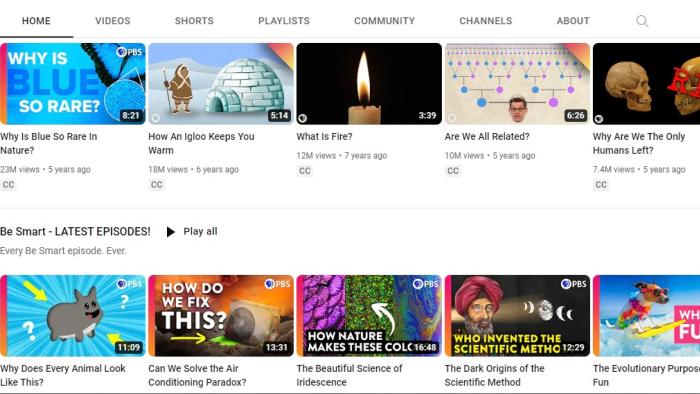Open title Can We Solve the Air Conditioning Paradox
Viewport: 700px width, 394px height.
(x=197, y=375)
